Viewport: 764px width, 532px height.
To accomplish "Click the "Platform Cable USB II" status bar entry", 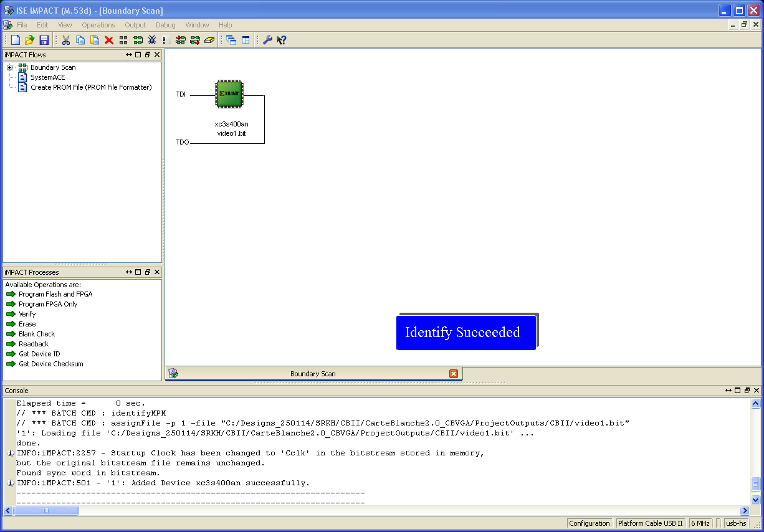I will (x=651, y=523).
